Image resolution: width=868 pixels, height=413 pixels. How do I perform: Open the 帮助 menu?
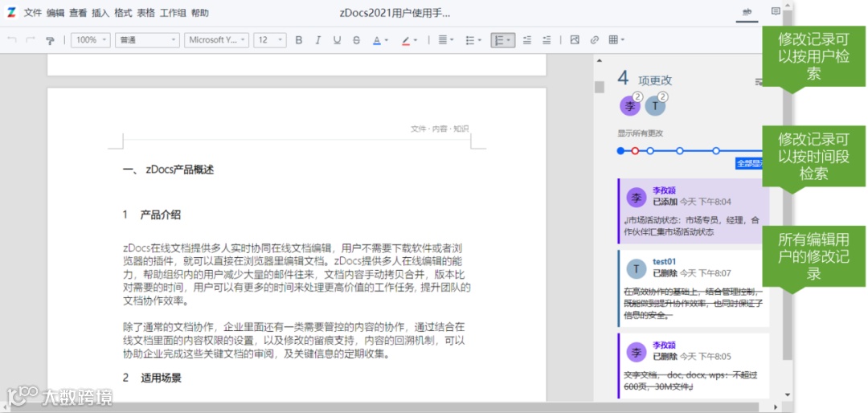pos(200,13)
